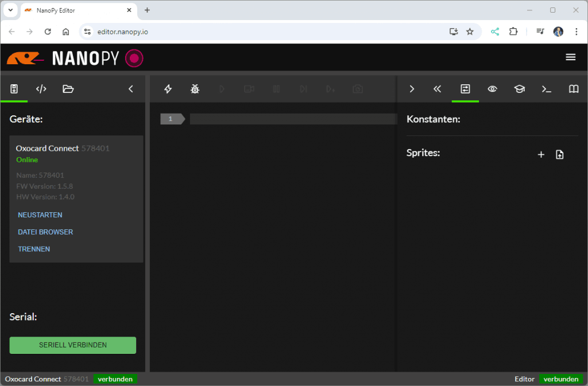Click TRENNEN to disconnect the Oxocard
This screenshot has height=386, width=588.
[34, 249]
